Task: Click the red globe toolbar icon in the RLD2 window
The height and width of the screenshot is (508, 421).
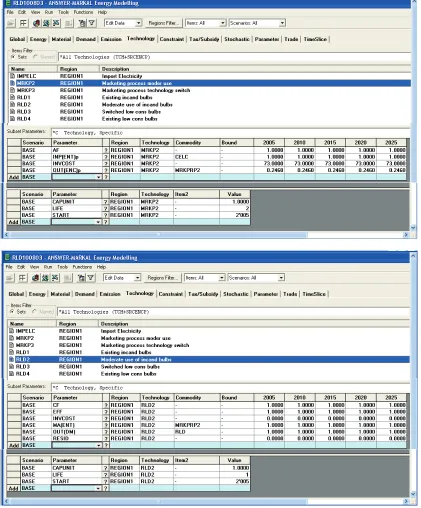Action: point(35,278)
